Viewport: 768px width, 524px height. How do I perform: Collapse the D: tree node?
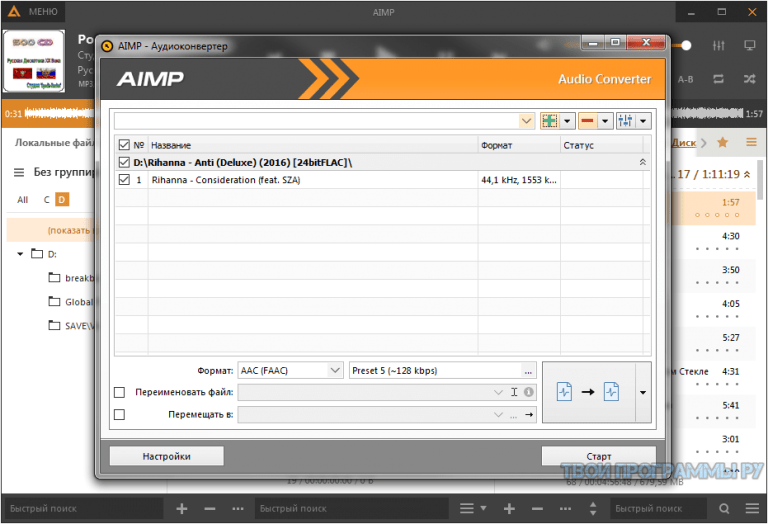point(20,254)
